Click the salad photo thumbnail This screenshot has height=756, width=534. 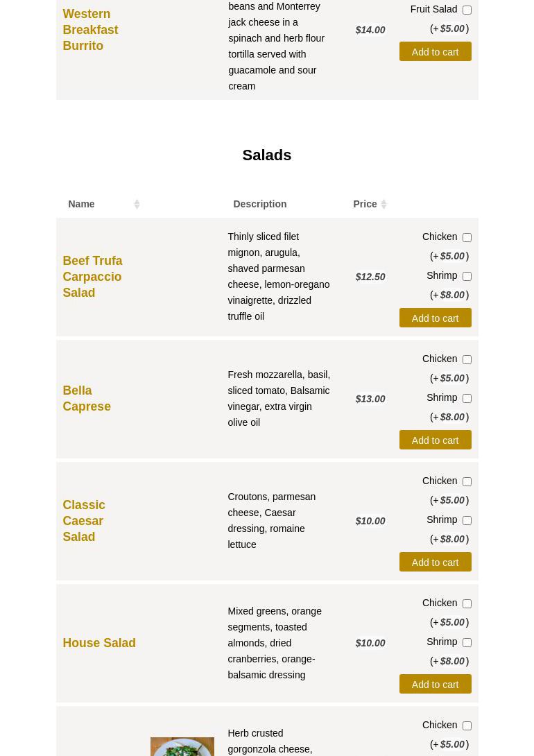(x=182, y=746)
